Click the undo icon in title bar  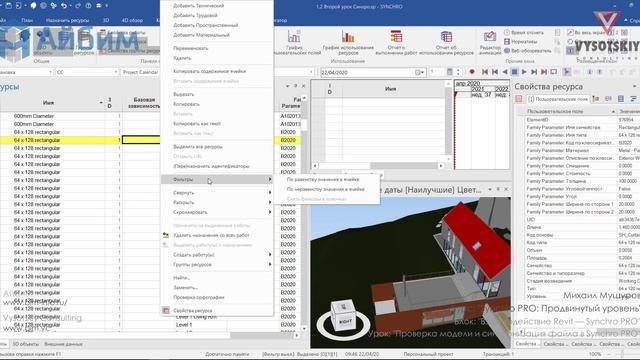pyautogui.click(x=64, y=6)
